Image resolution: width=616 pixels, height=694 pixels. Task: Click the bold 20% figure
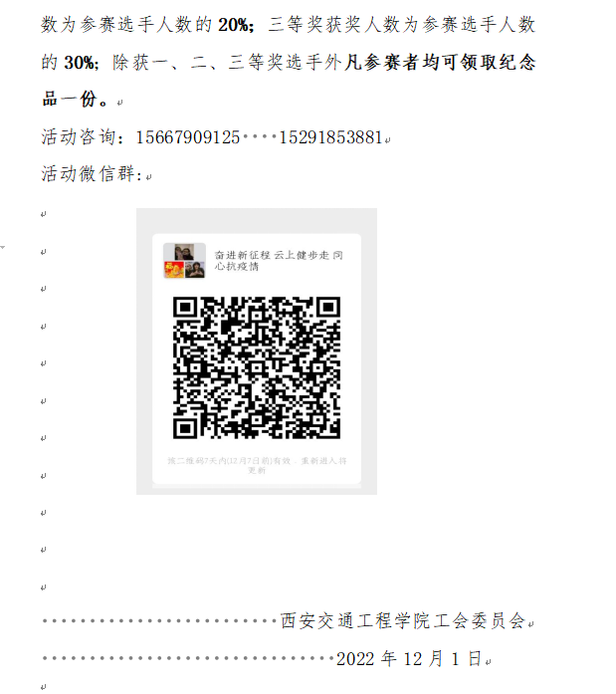tap(235, 25)
